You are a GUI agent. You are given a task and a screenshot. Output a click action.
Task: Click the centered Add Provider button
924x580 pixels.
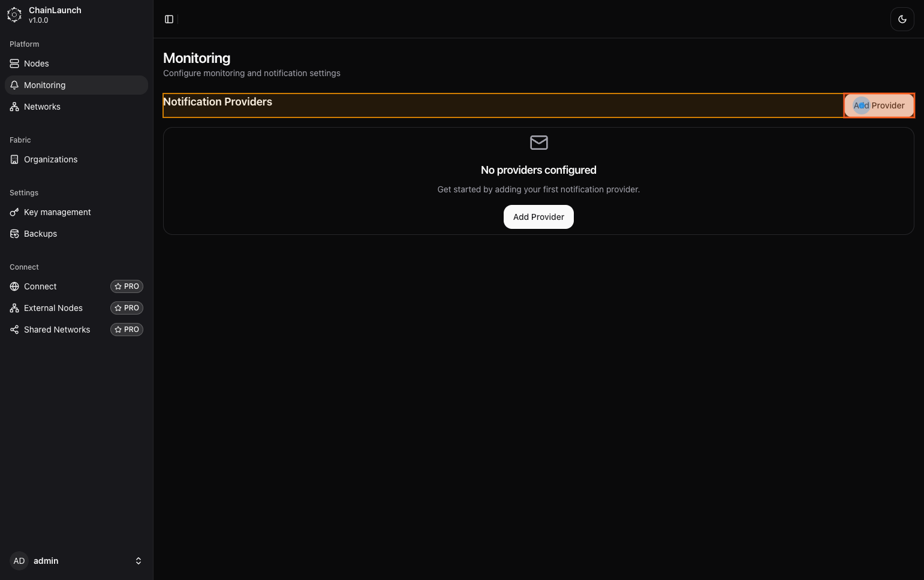(x=538, y=217)
